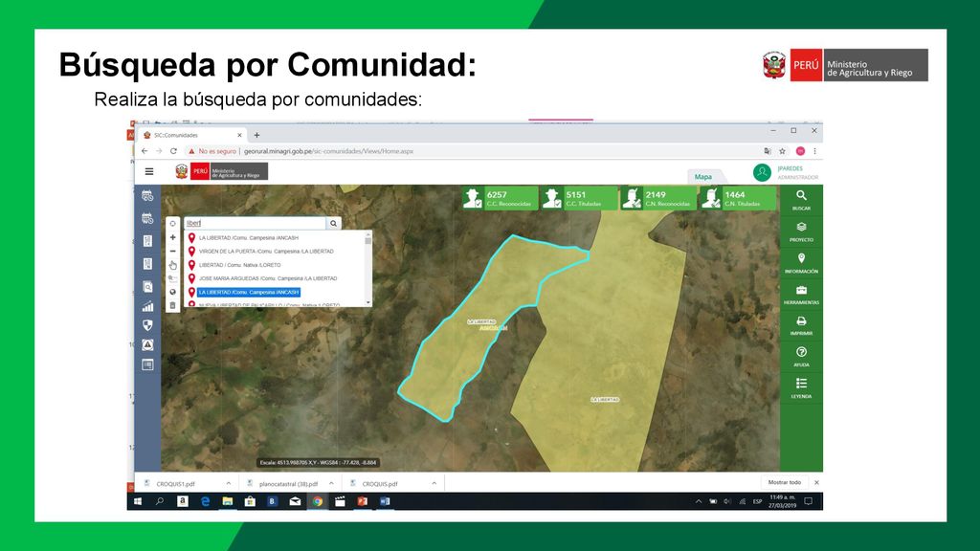
Task: Open the AYUDA help tool
Action: pos(801,357)
